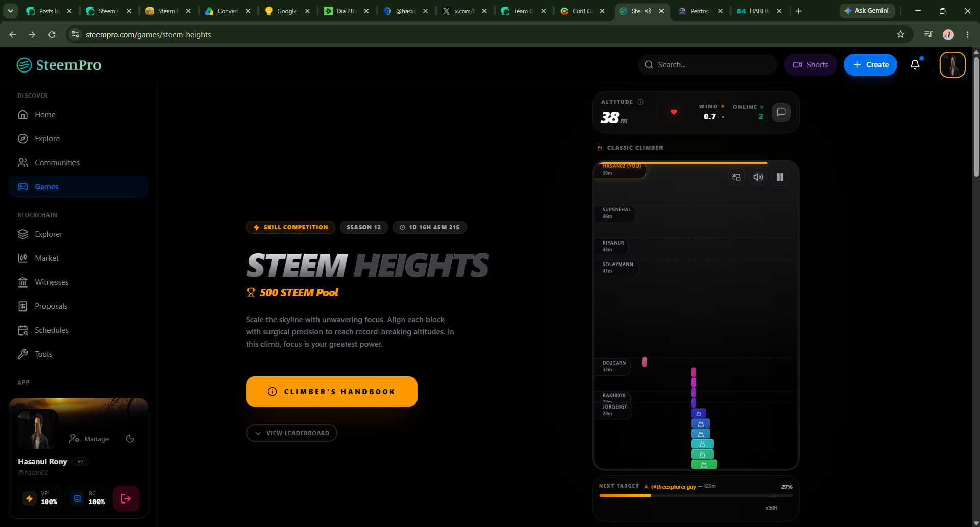Open the Climber's Handbook
The image size is (980, 527).
332,392
